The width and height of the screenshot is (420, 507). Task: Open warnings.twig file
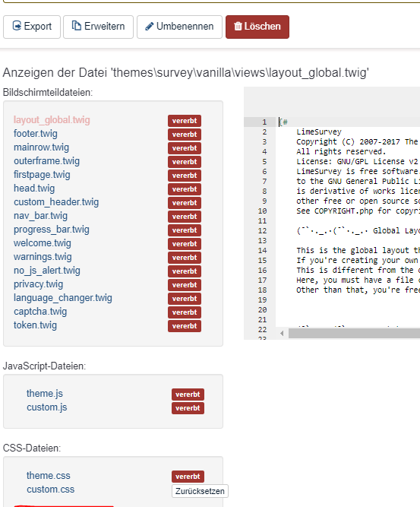[43, 257]
